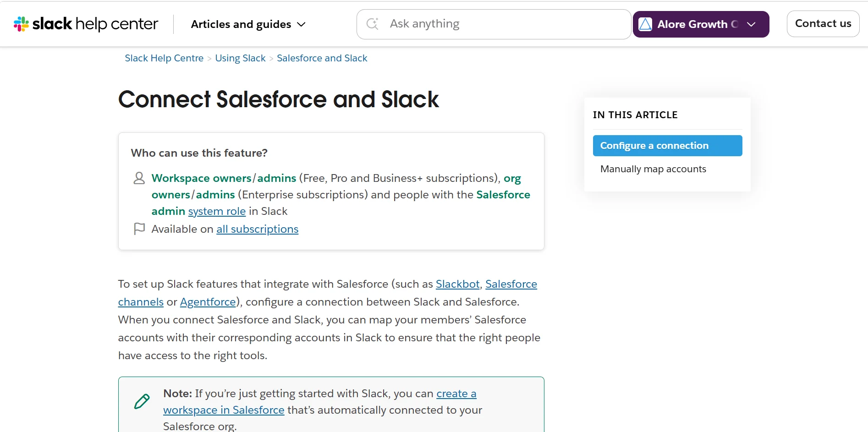868x432 pixels.
Task: Click the Who can use this feature? text
Action: 199,153
